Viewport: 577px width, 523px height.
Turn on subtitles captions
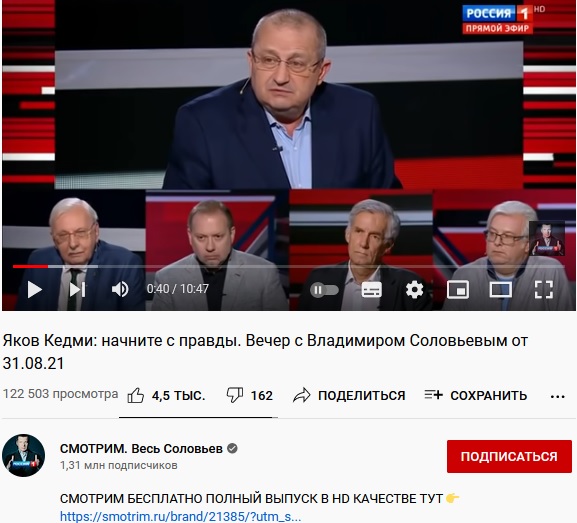[x=371, y=290]
